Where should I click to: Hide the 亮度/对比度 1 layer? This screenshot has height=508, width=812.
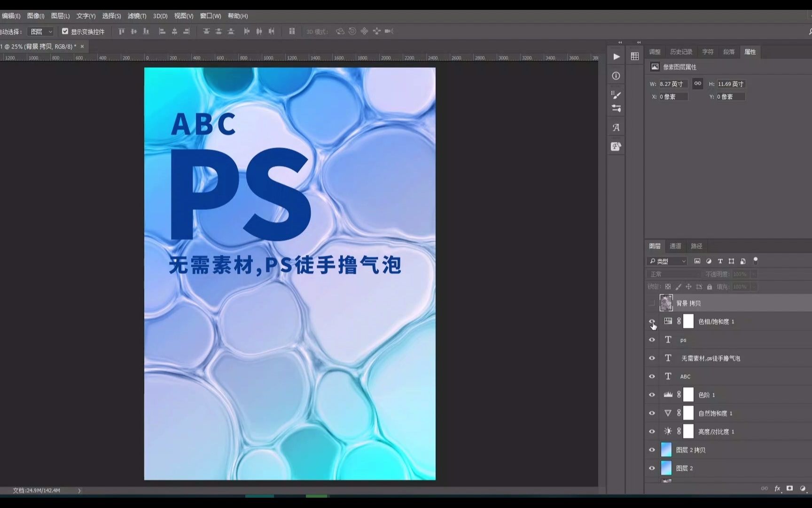click(x=652, y=432)
